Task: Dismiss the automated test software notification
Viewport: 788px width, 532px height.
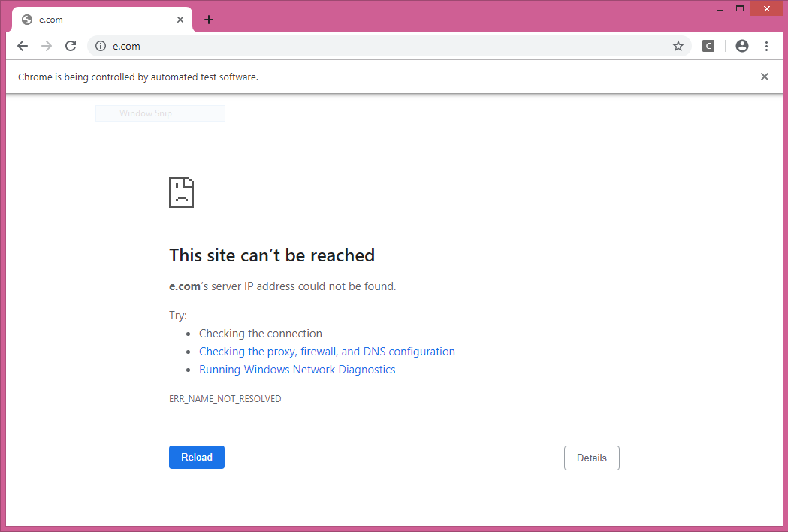Action: pos(764,76)
